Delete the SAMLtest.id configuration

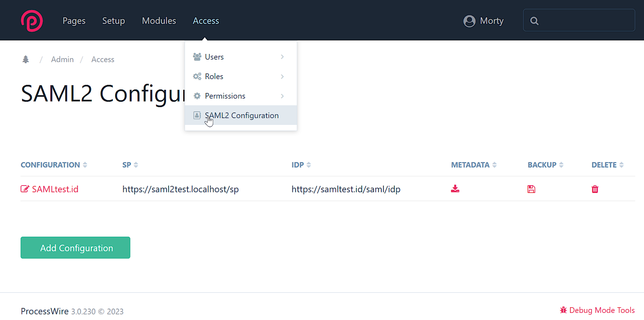click(x=595, y=189)
